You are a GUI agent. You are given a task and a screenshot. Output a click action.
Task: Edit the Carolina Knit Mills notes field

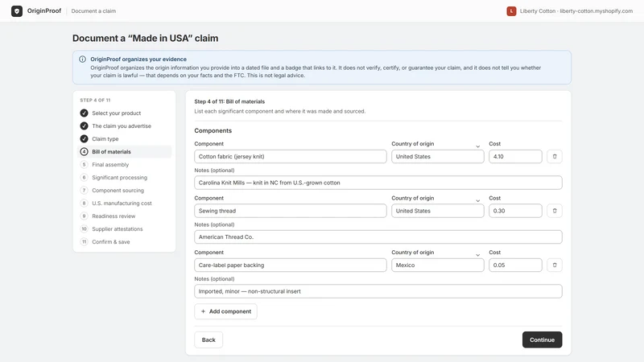click(378, 183)
